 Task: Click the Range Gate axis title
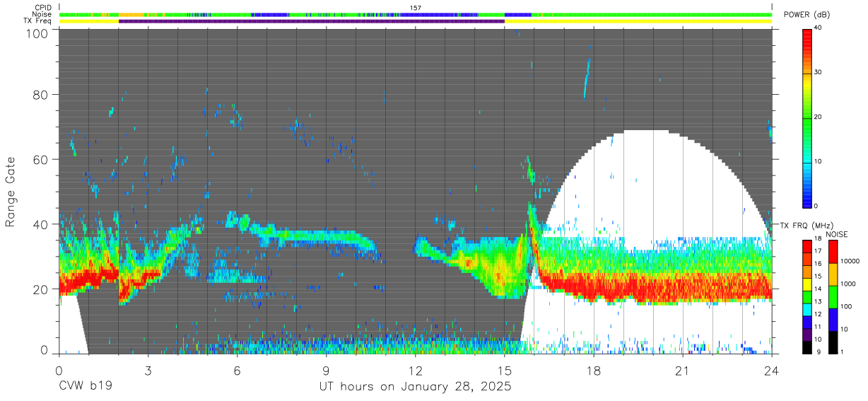coord(11,192)
